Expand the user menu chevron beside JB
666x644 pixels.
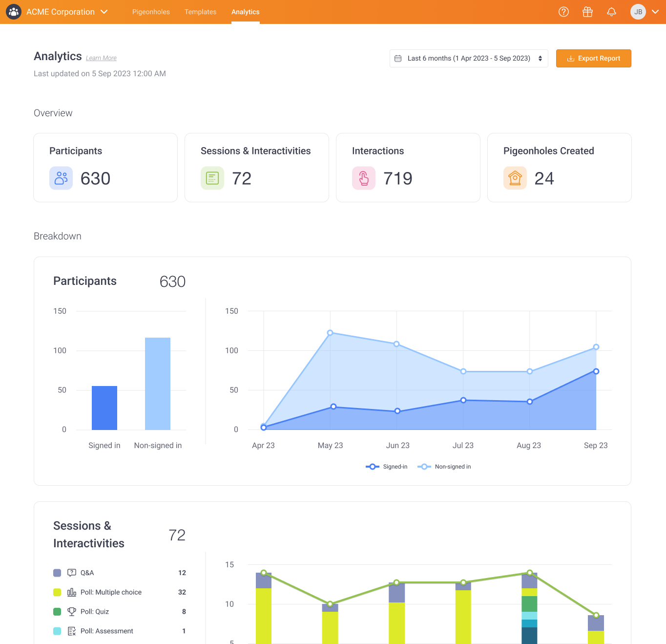click(x=655, y=12)
